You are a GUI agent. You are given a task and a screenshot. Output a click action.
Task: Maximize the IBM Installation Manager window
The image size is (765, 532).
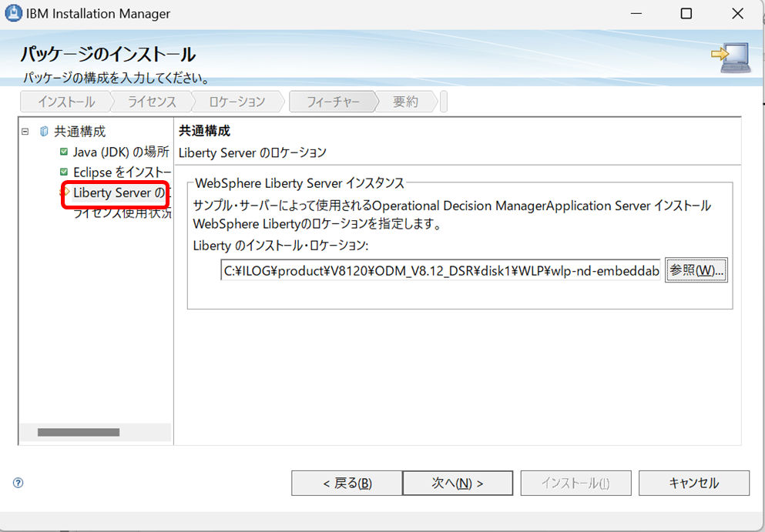[686, 13]
